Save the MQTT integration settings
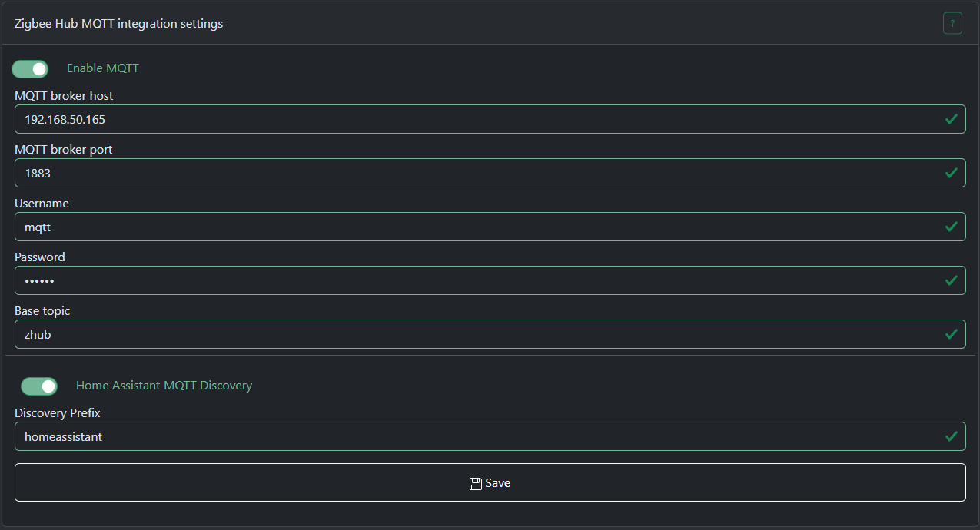The height and width of the screenshot is (530, 980). coord(490,482)
